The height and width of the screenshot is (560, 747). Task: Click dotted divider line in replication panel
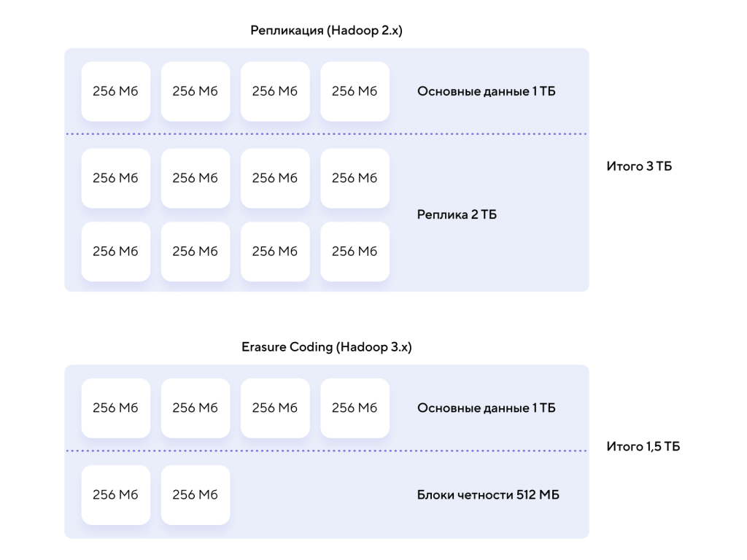coord(327,134)
